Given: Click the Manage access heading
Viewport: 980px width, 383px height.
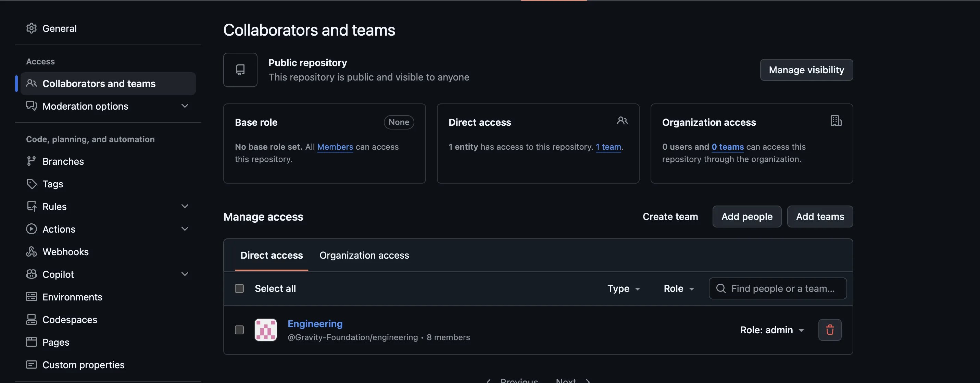Looking at the screenshot, I should [x=263, y=217].
